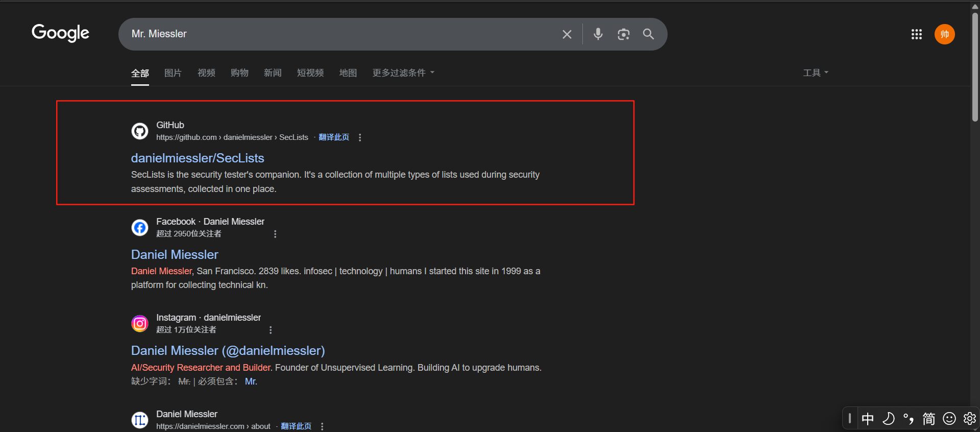This screenshot has width=980, height=432.
Task: Click the 超过 1万位关注者 text
Action: click(x=186, y=330)
